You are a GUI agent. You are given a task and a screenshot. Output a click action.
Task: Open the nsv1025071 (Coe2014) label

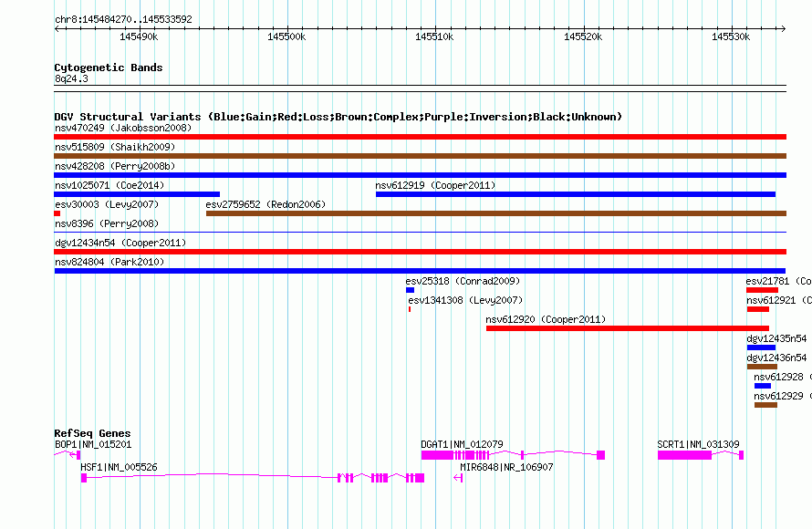point(109,185)
